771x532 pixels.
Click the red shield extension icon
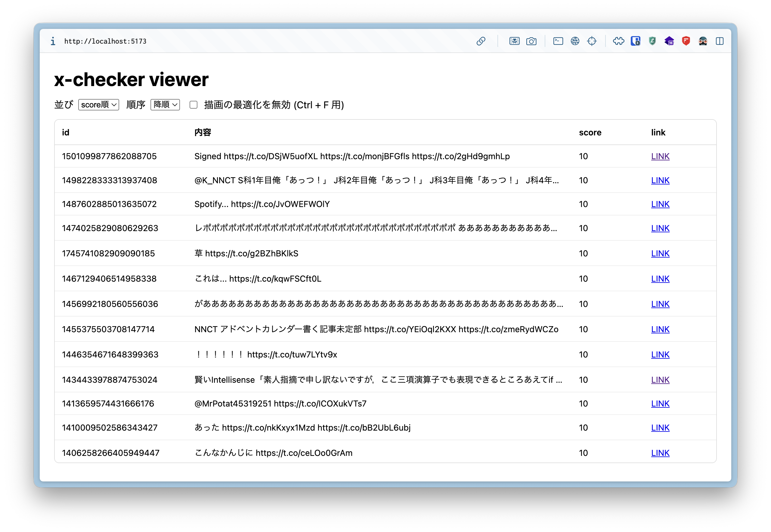pos(686,41)
